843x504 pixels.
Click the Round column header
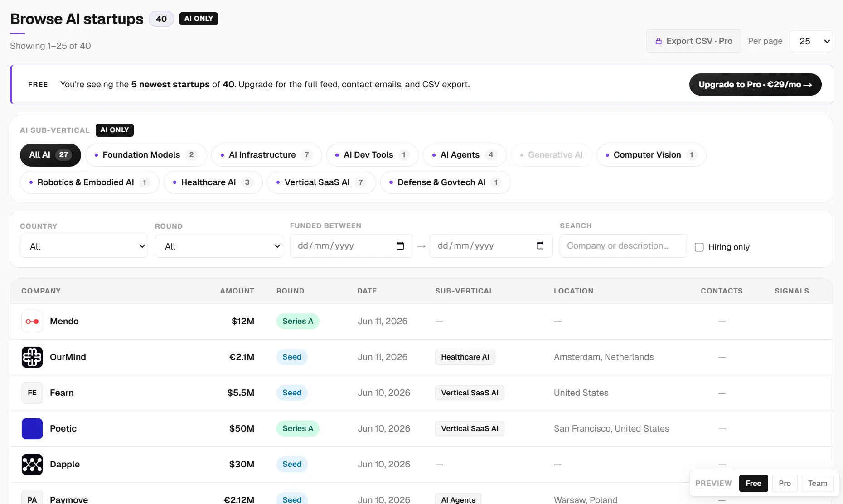[290, 291]
